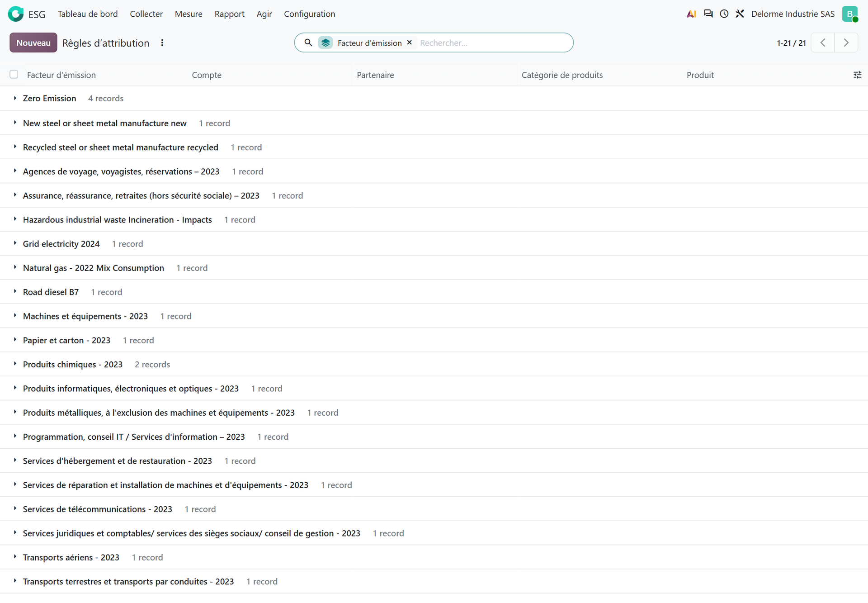Open the Tableau de bord menu
This screenshot has height=603, width=868.
coord(88,14)
